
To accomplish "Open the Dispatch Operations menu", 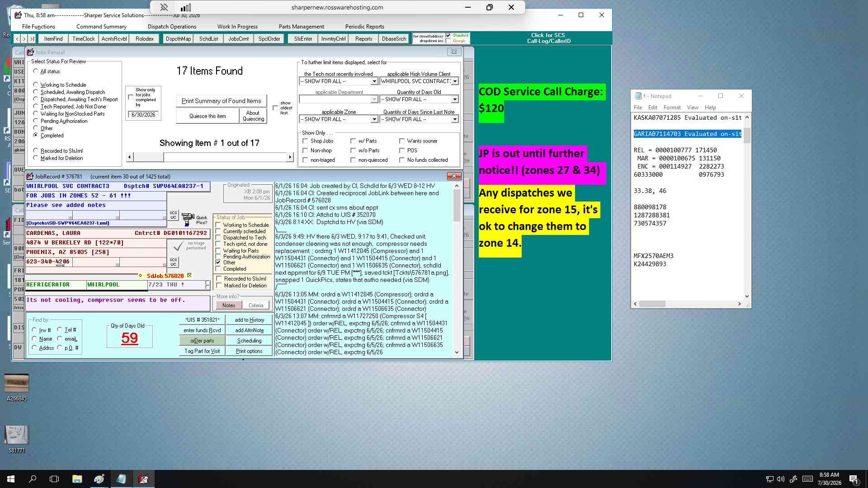I will click(172, 27).
